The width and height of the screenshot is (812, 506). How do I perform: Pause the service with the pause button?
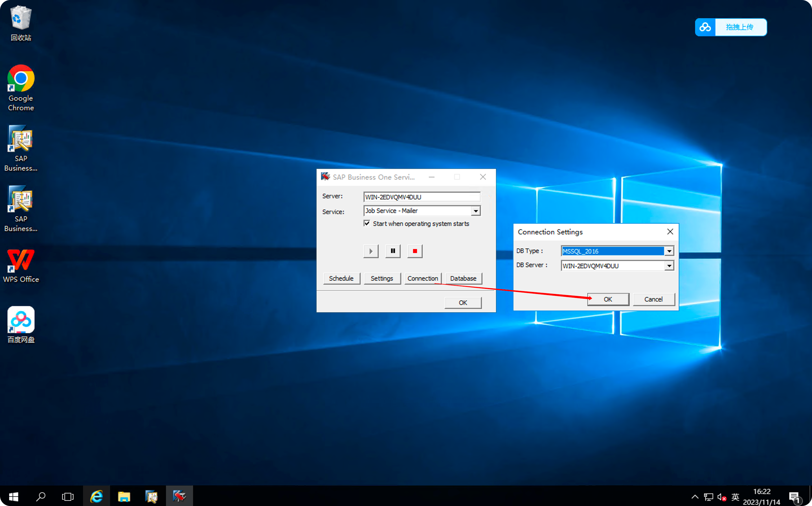pos(393,251)
